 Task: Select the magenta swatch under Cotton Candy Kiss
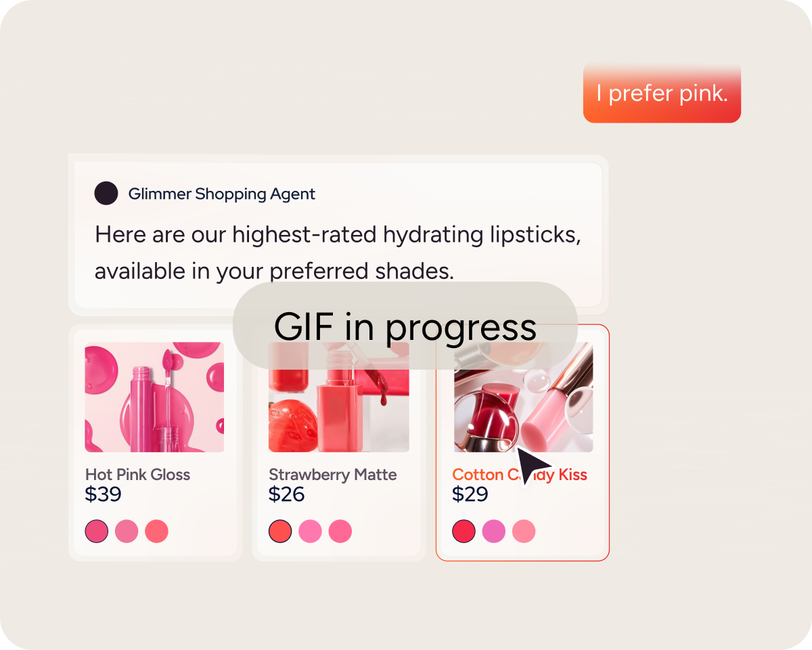click(494, 532)
